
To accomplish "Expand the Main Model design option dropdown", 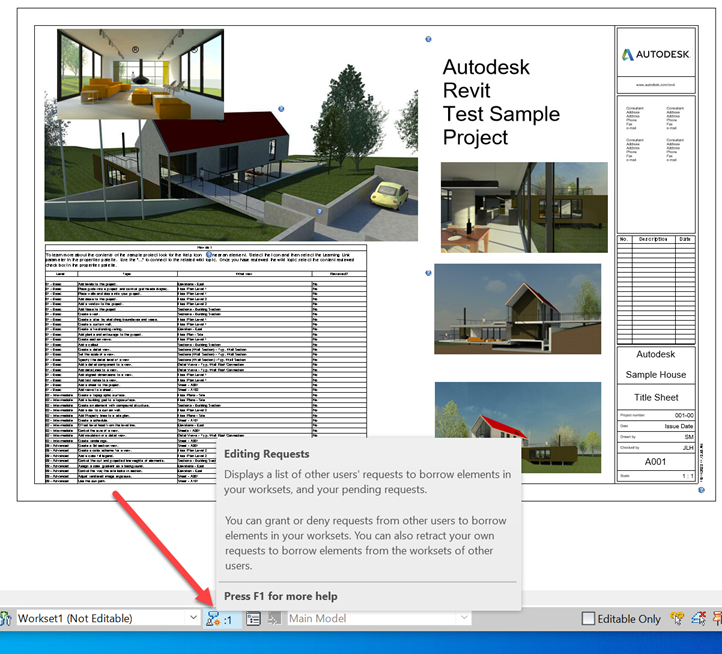I will point(380,618).
